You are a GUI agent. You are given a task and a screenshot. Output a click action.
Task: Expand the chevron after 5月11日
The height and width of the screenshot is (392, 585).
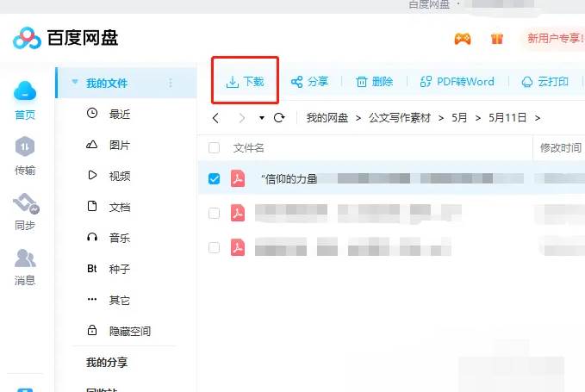point(538,118)
